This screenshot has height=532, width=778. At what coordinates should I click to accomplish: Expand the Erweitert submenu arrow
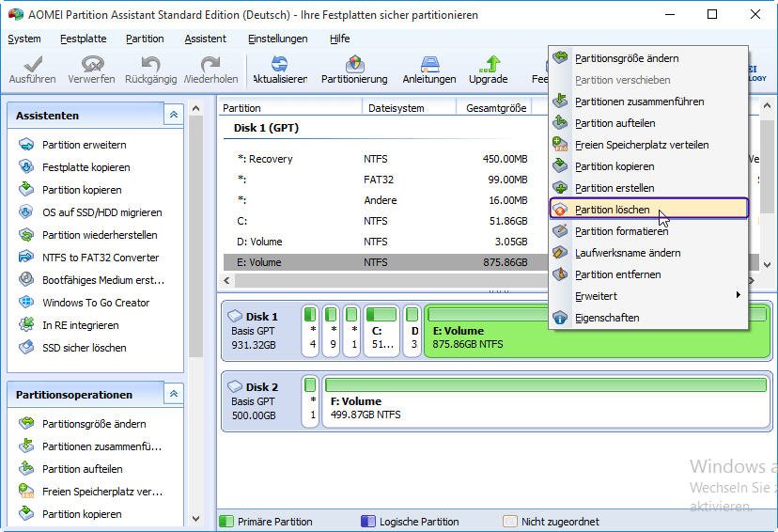pos(739,295)
